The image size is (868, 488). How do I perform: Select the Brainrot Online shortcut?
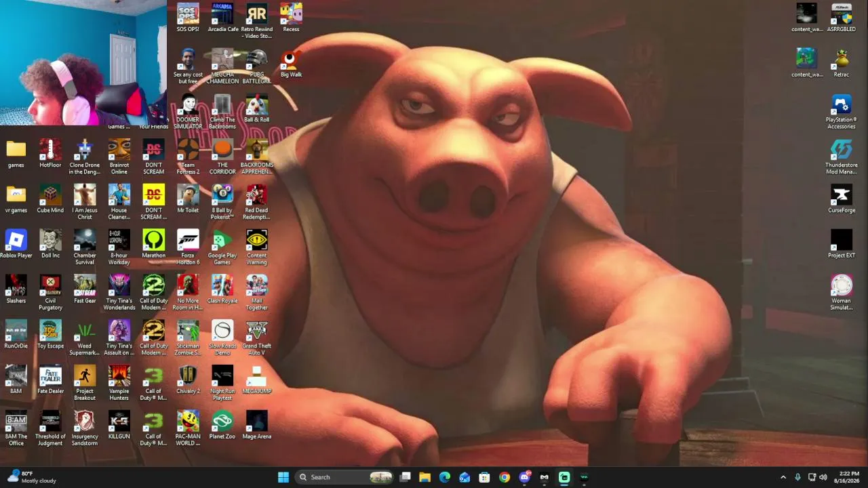[119, 157]
